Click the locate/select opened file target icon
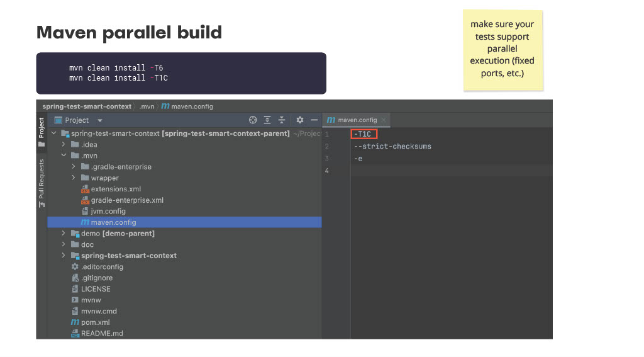This screenshot has height=357, width=644. click(253, 120)
